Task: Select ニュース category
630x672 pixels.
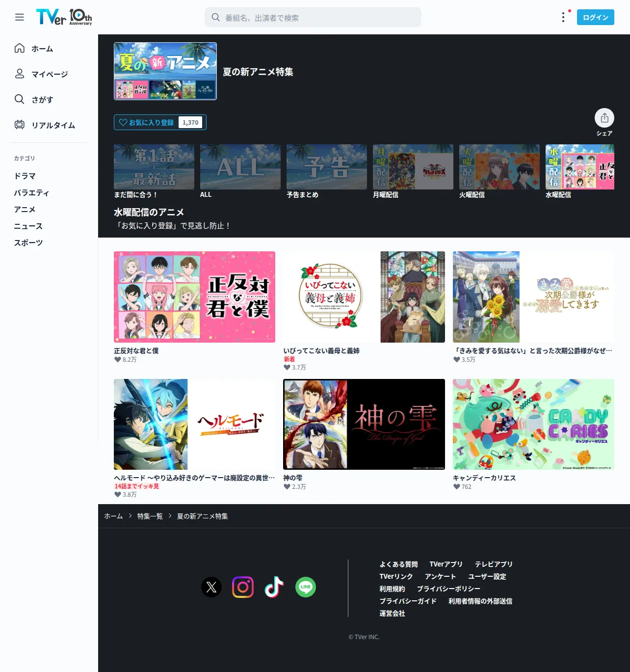Action: point(28,226)
